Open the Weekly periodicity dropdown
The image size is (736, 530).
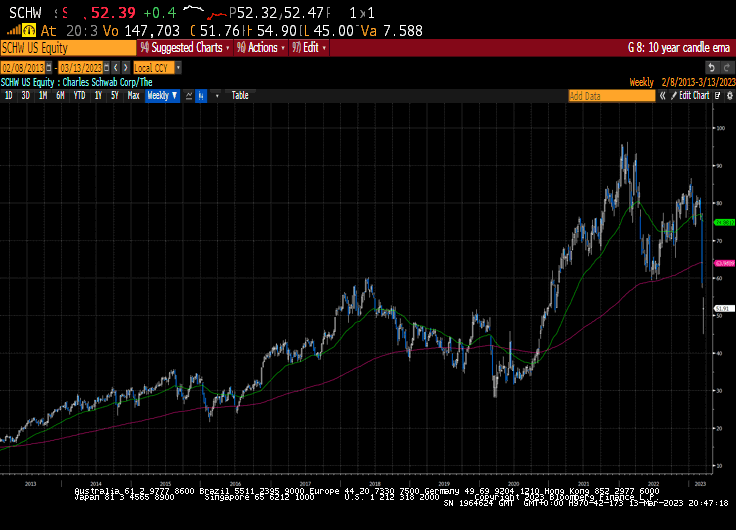pyautogui.click(x=162, y=96)
